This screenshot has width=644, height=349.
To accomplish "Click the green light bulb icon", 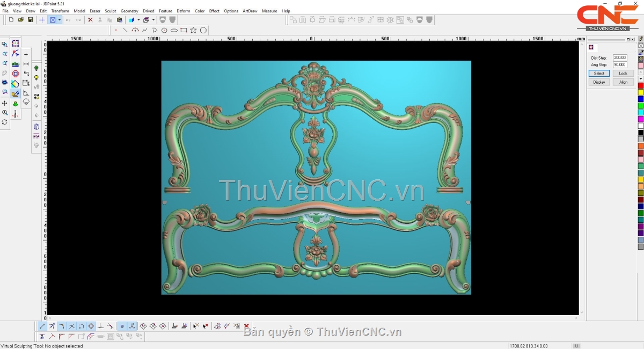I will click(36, 68).
